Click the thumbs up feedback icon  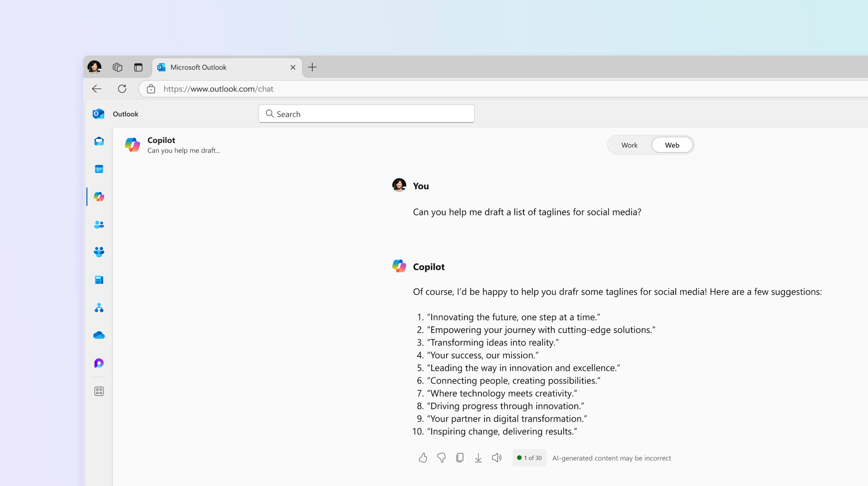(x=423, y=458)
